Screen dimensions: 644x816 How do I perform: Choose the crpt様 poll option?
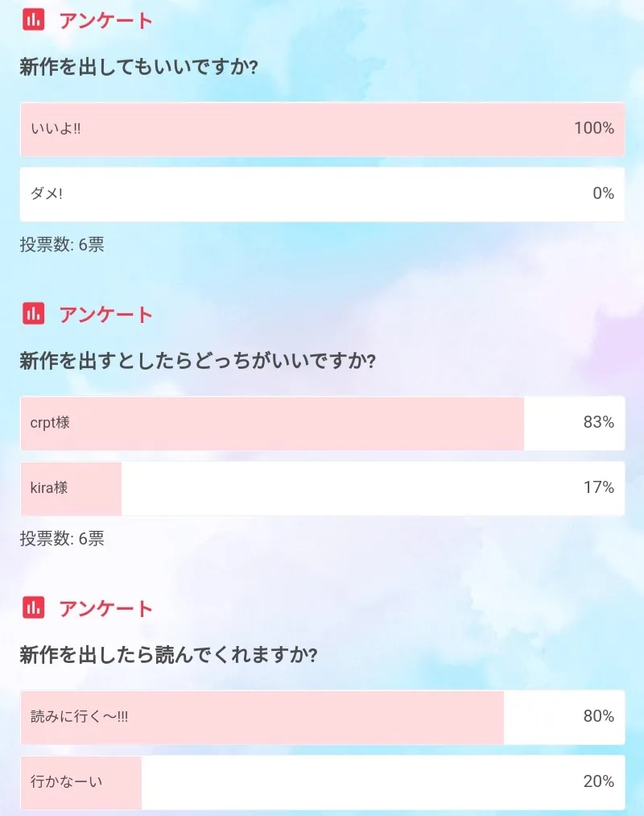tap(322, 423)
